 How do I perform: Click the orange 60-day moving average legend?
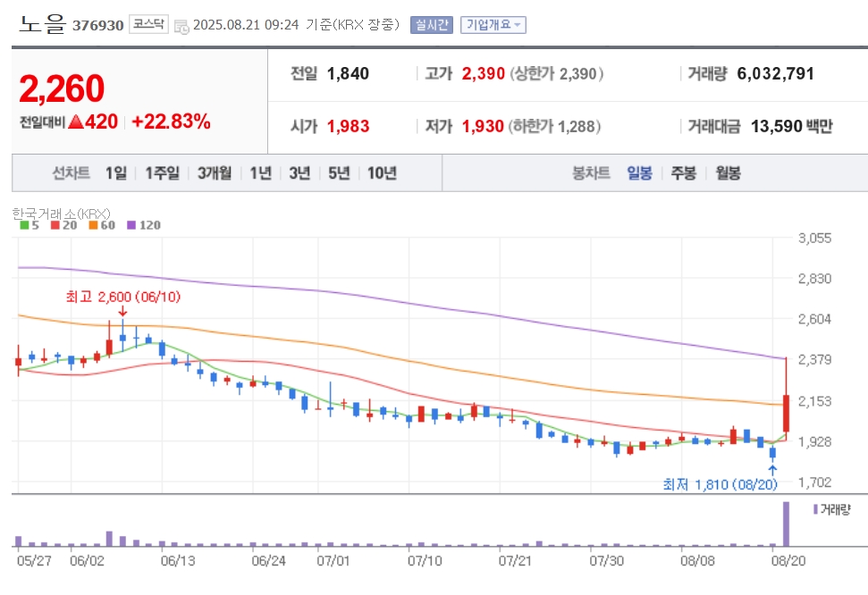coord(102,225)
